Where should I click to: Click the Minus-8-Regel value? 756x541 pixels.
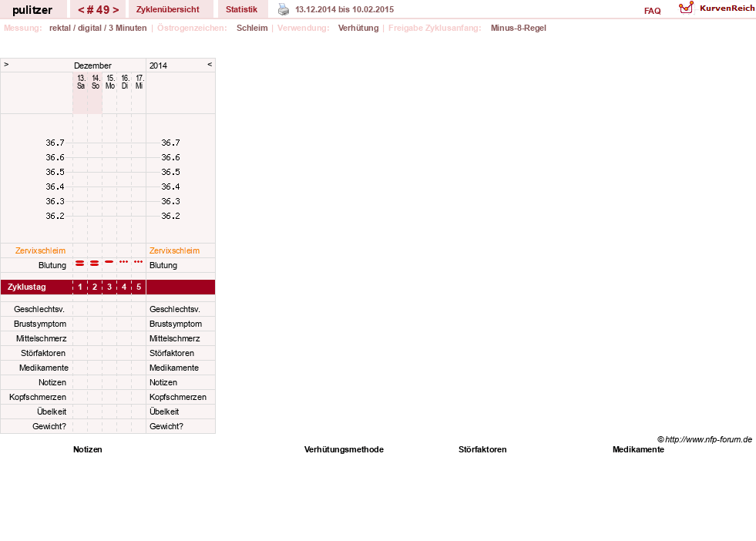point(519,28)
